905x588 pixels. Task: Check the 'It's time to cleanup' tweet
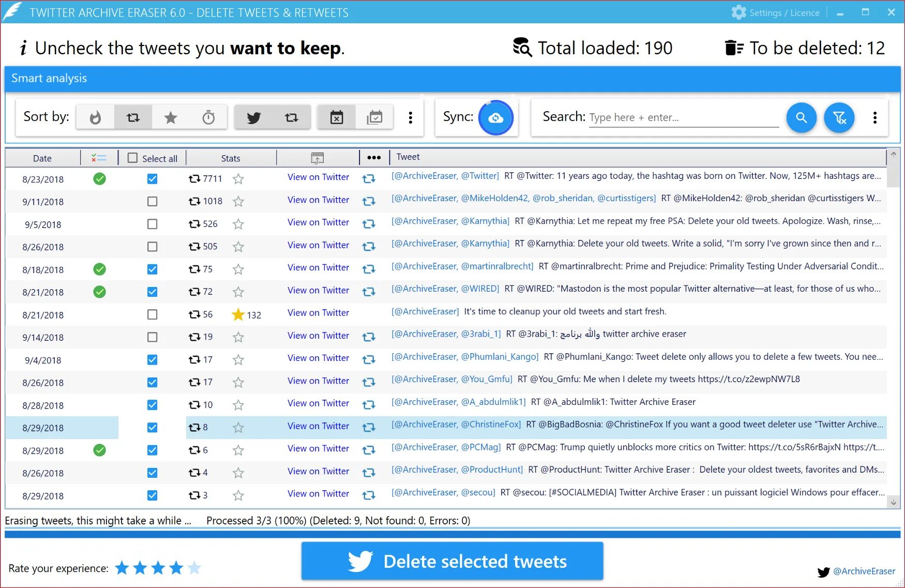click(x=152, y=314)
